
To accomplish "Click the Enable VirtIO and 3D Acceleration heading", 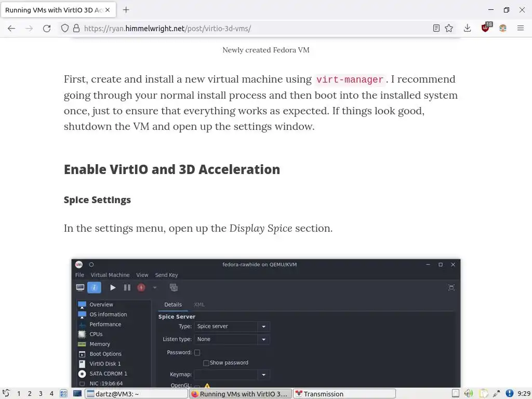I will (x=172, y=169).
